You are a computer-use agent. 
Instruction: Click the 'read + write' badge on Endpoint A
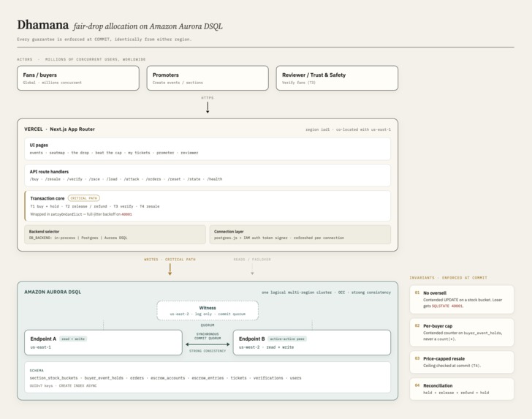click(73, 339)
